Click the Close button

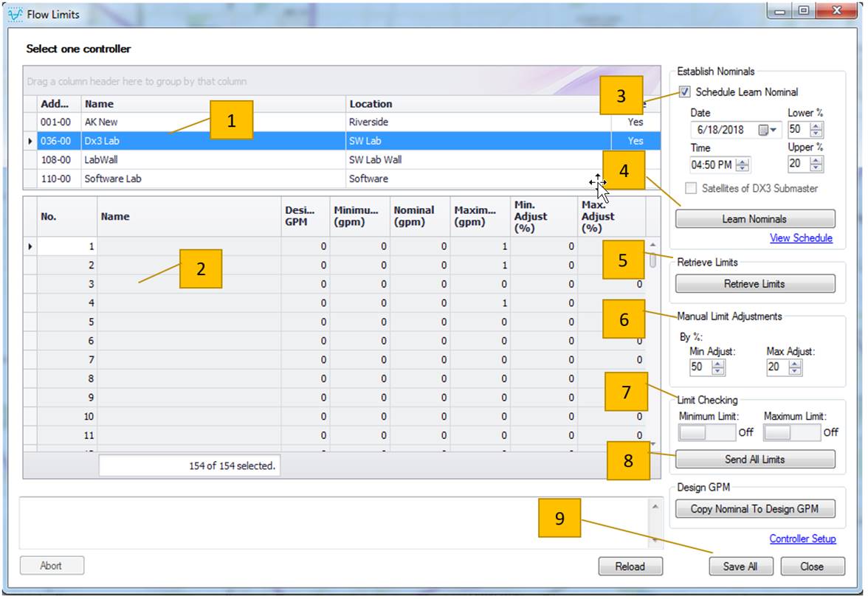tap(812, 567)
